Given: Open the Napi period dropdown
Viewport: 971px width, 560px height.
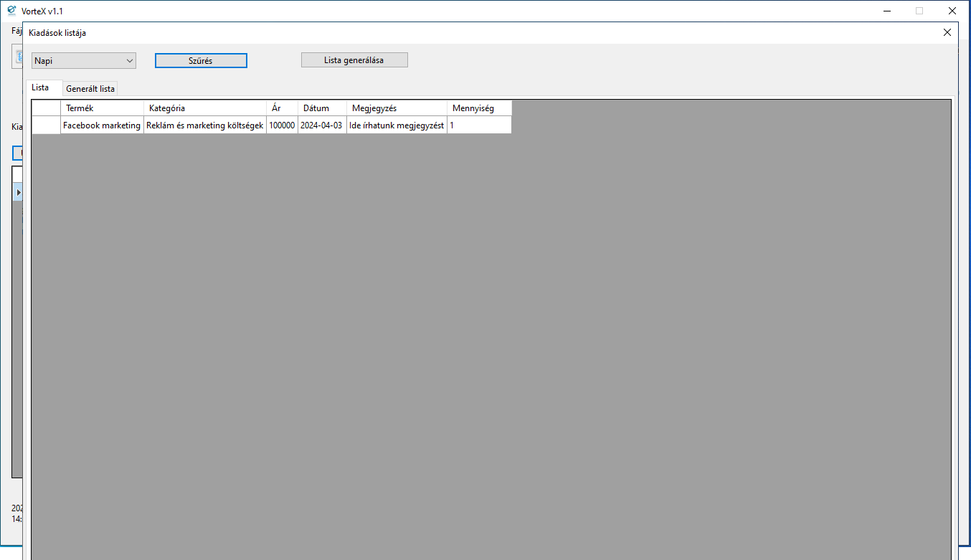Looking at the screenshot, I should tap(83, 61).
